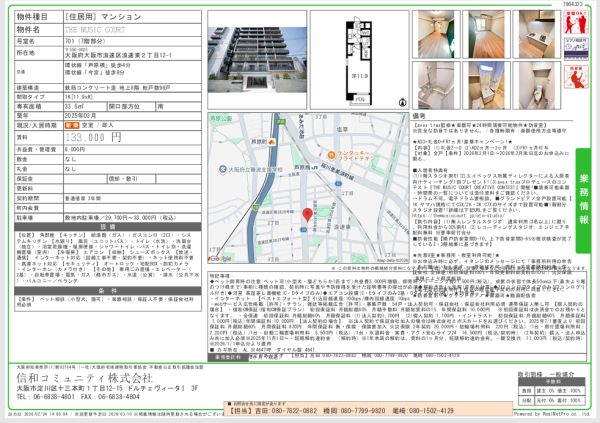Image resolution: width=600 pixels, height=423 pixels.
Task: Open the bathroom unit bath photo
Action: [x=436, y=85]
